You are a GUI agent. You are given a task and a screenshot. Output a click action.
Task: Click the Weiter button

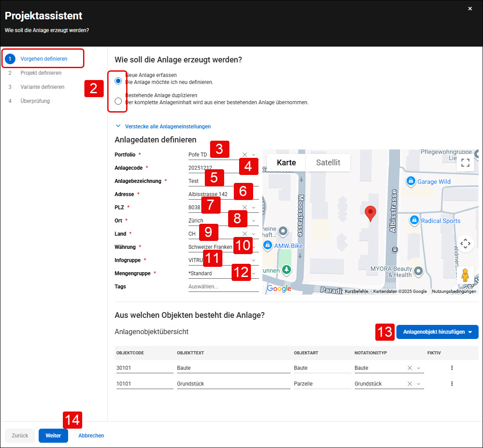pyautogui.click(x=53, y=435)
